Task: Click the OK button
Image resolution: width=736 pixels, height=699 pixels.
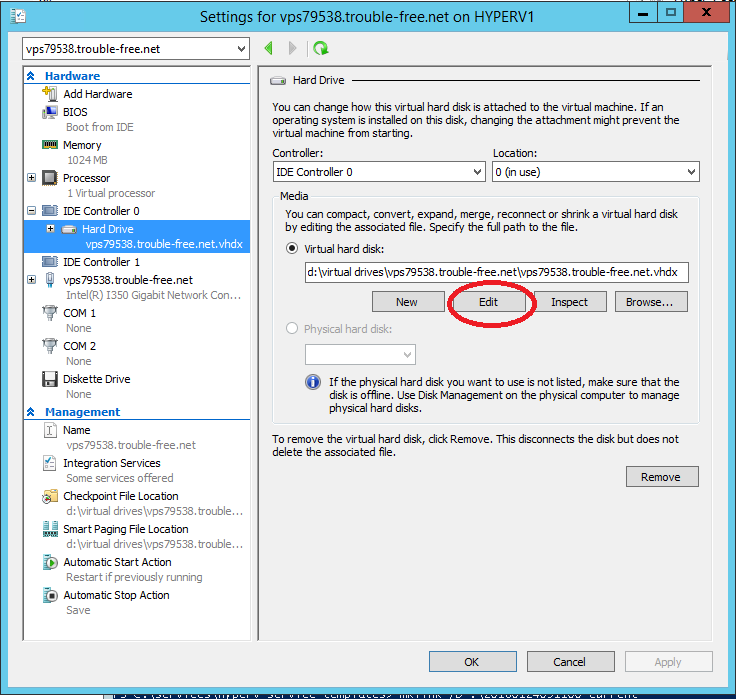Action: pyautogui.click(x=472, y=661)
